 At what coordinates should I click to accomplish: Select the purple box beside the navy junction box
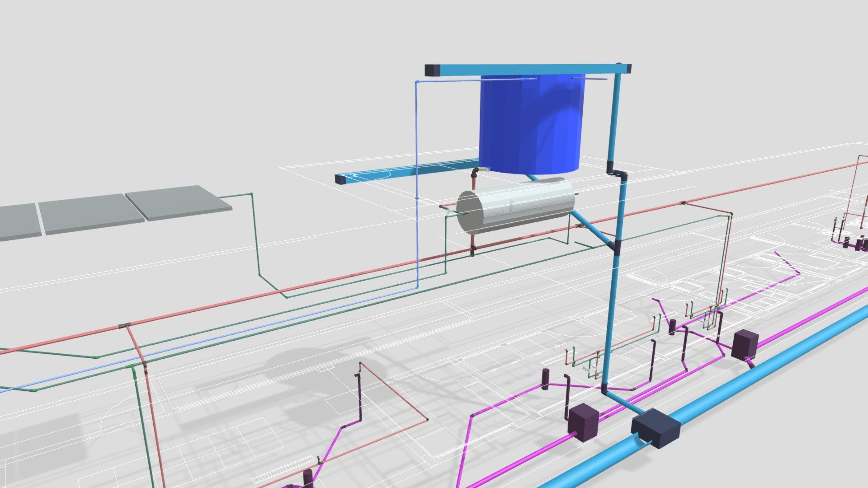[584, 422]
